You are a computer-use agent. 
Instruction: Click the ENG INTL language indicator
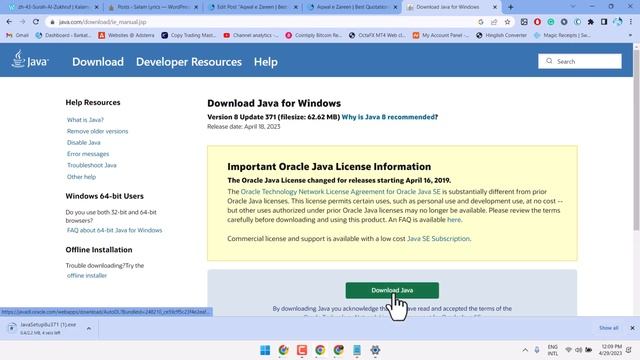pyautogui.click(x=553, y=350)
